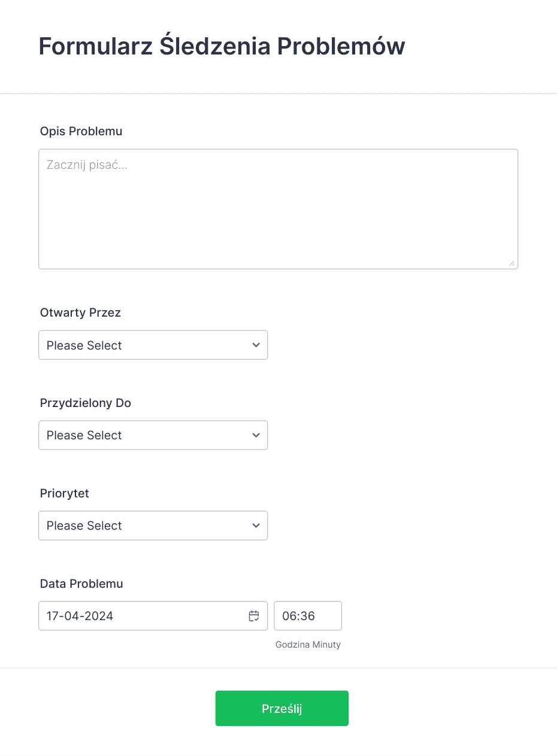Click the time field showing 06:36
This screenshot has height=756, width=557.
point(308,616)
